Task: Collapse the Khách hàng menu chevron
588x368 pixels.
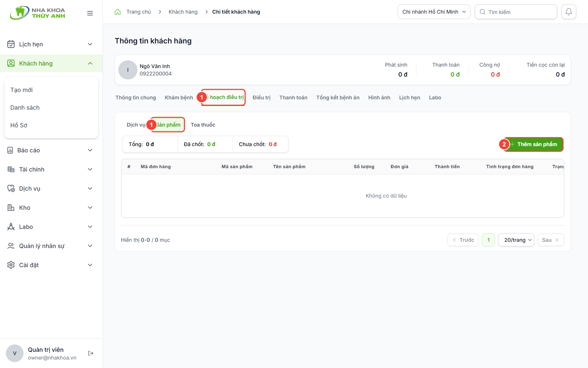Action: coord(90,63)
